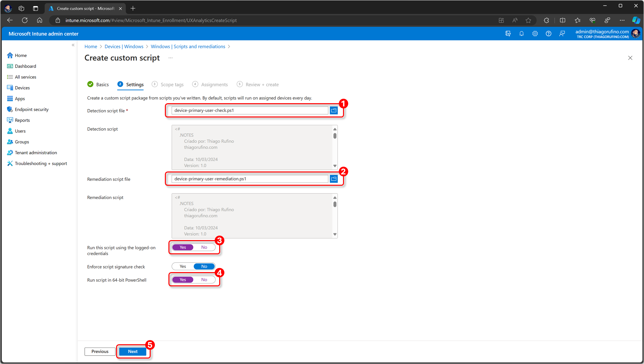Open Devices in the sidebar
This screenshot has width=644, height=364.
click(x=18, y=88)
